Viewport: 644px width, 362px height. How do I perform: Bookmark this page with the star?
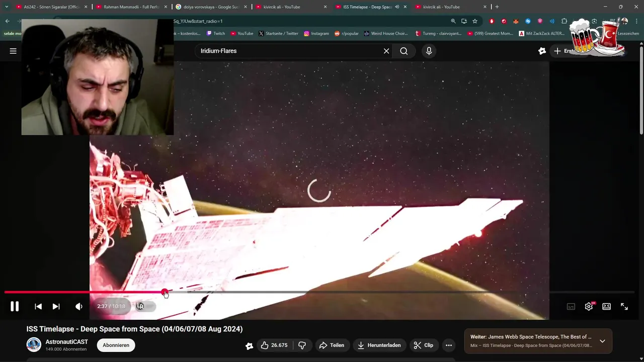click(x=474, y=21)
